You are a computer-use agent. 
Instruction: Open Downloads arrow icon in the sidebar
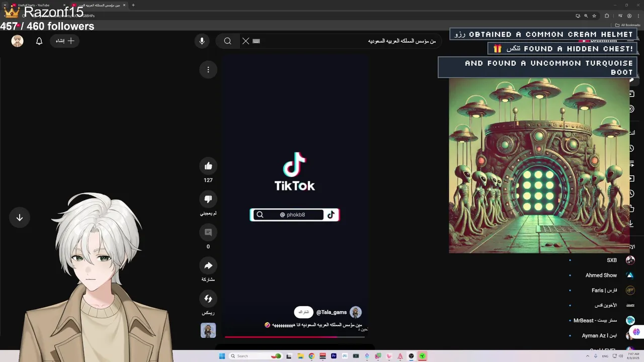tap(631, 224)
